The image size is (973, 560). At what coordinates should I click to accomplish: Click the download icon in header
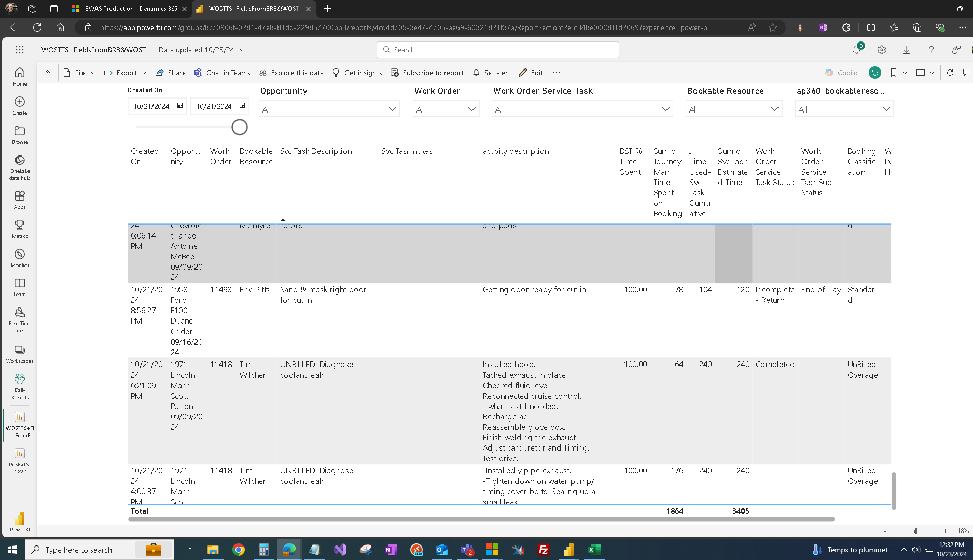pos(907,50)
